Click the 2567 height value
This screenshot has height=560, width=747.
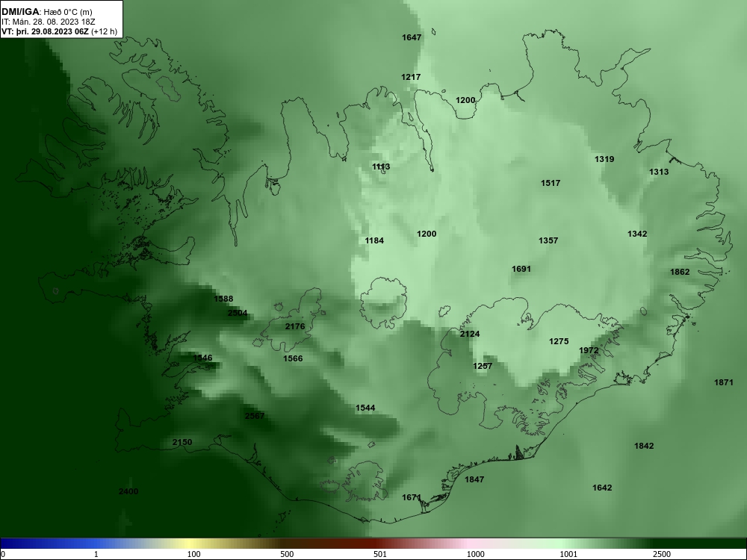click(x=255, y=416)
